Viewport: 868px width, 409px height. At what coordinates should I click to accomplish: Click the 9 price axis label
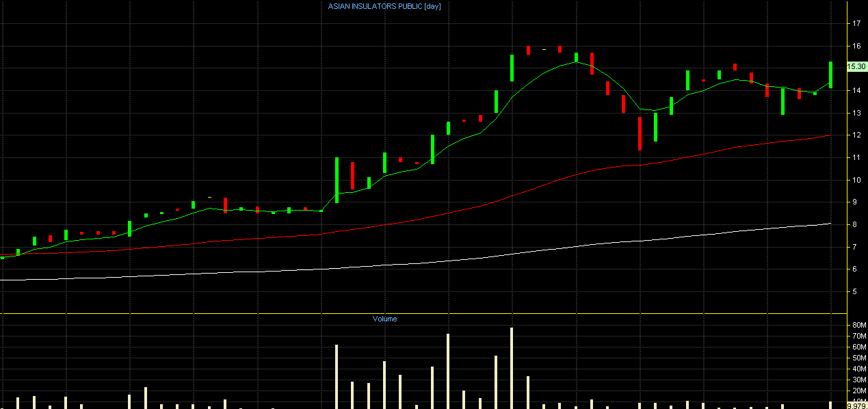(854, 202)
